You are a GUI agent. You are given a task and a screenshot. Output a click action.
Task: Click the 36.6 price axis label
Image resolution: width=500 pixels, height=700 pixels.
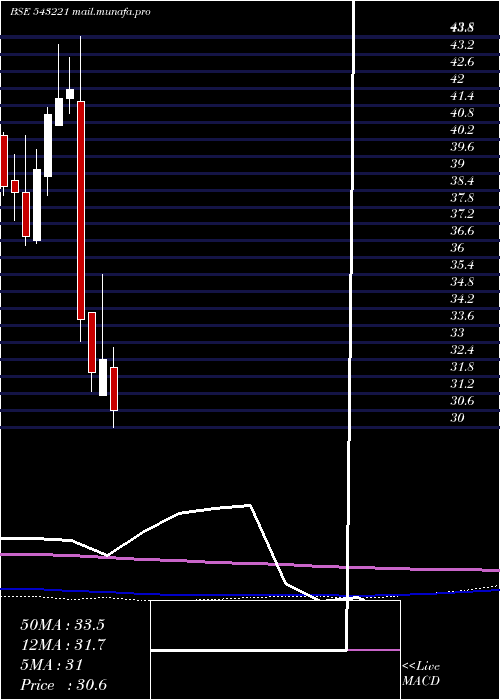click(462, 231)
